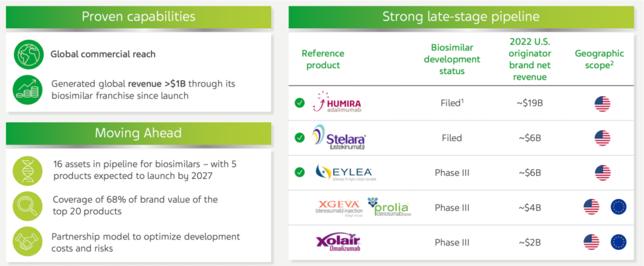
Task: Click the Geographic scope column heading
Action: (599, 59)
